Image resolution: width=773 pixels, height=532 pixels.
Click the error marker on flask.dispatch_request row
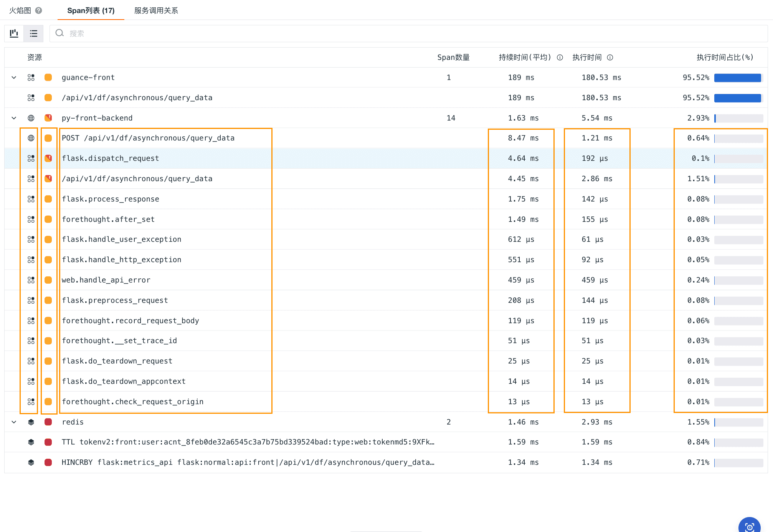48,158
